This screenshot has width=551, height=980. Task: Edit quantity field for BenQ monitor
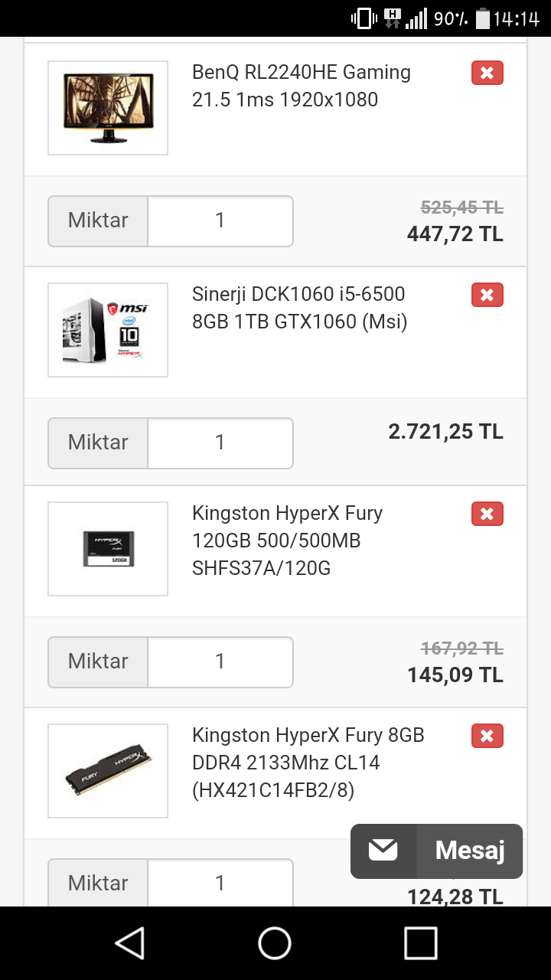pyautogui.click(x=220, y=221)
